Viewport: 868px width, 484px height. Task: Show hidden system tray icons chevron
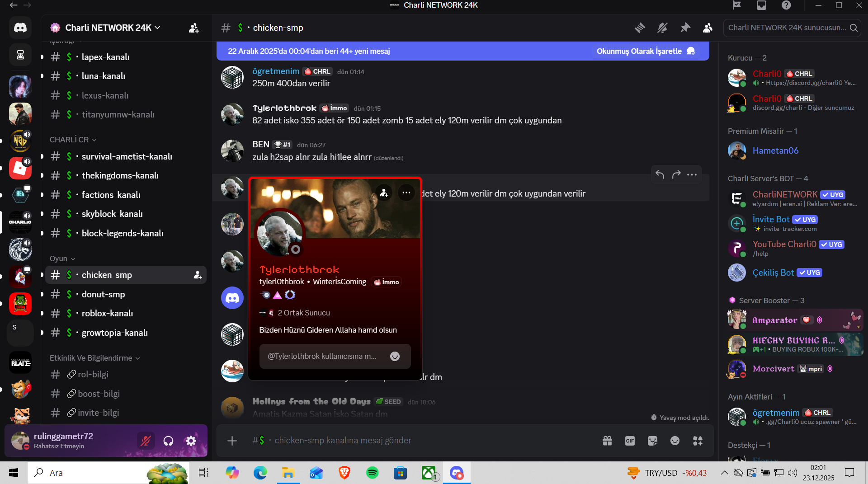(x=724, y=473)
